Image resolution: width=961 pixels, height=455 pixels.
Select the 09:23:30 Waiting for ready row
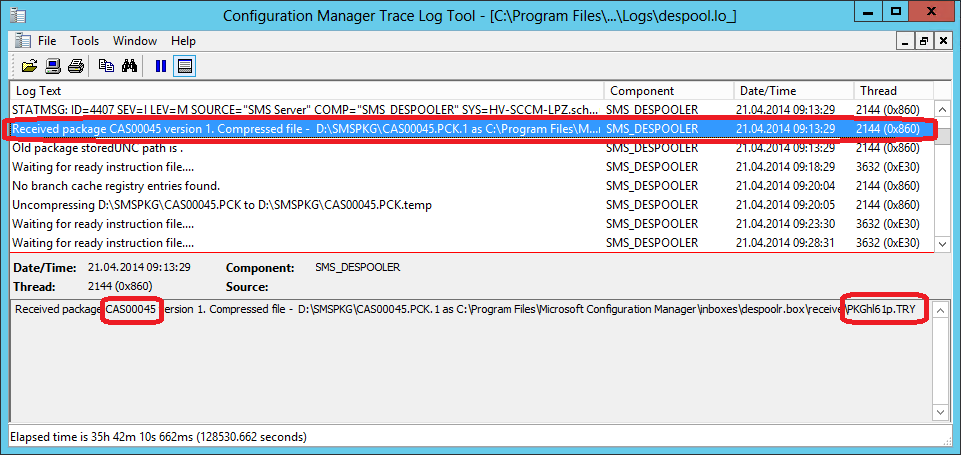pos(472,224)
